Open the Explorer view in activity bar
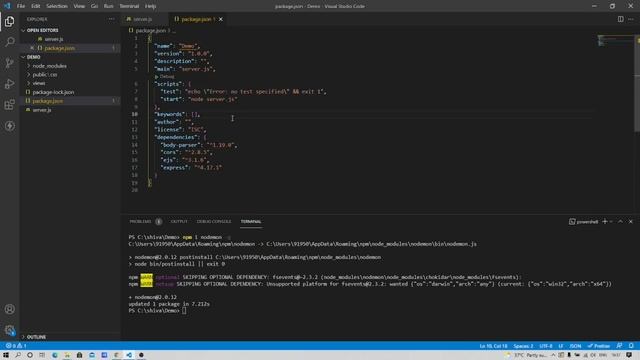 pos(9,21)
